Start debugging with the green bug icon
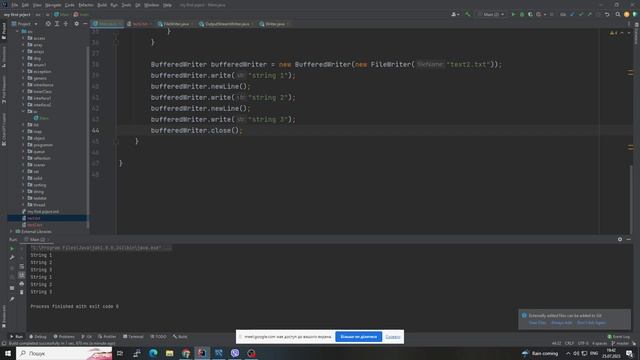Image resolution: width=640 pixels, height=360 pixels. pyautogui.click(x=522, y=14)
